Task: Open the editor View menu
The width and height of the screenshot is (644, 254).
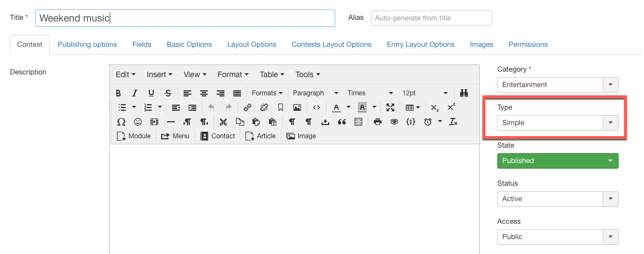Action: click(195, 75)
